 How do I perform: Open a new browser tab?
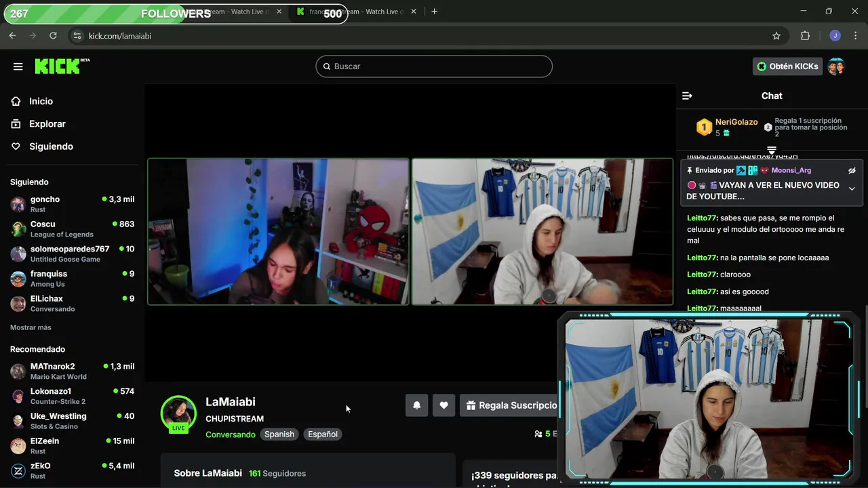(x=434, y=12)
